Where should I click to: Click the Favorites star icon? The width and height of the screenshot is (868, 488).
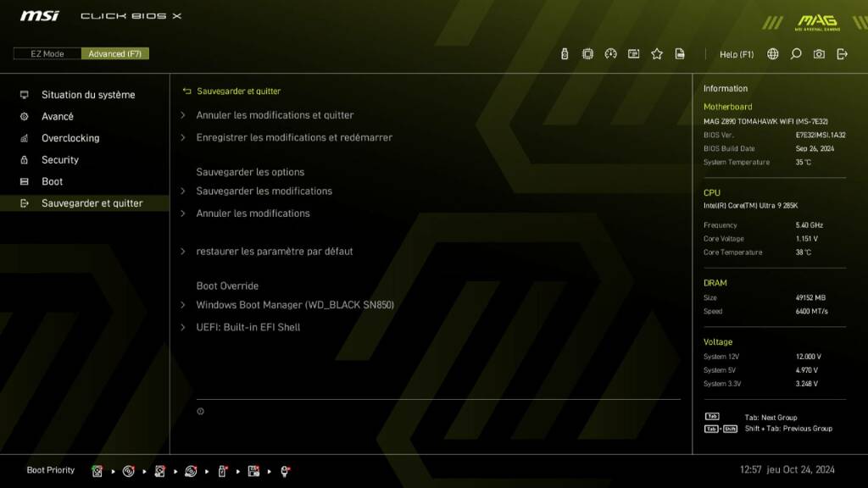656,53
